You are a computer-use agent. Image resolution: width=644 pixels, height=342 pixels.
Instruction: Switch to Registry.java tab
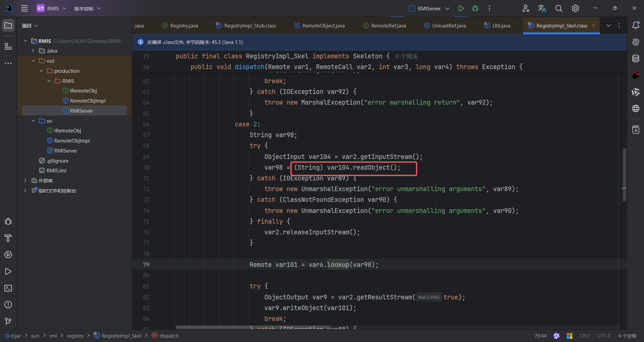click(x=180, y=25)
